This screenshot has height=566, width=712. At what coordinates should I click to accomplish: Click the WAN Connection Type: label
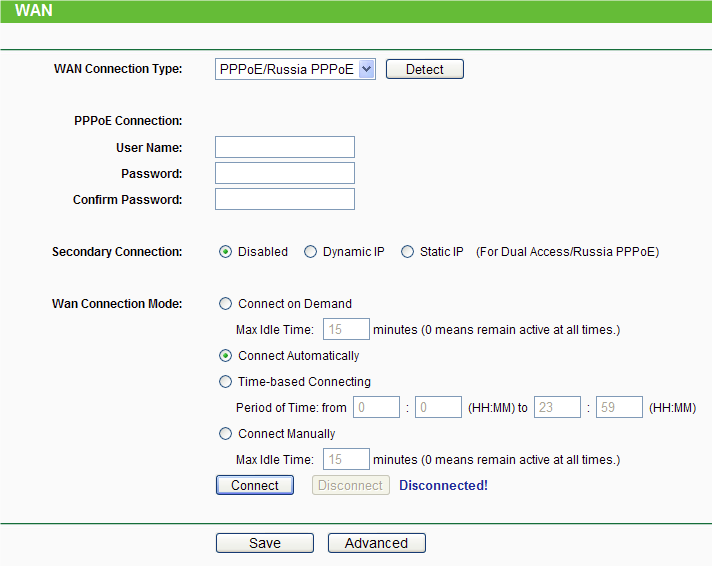(x=118, y=69)
